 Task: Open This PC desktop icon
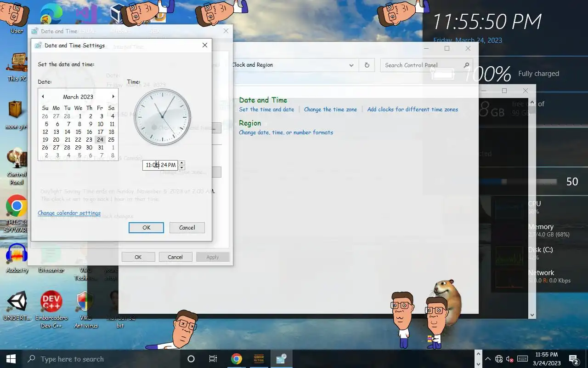coord(17,67)
